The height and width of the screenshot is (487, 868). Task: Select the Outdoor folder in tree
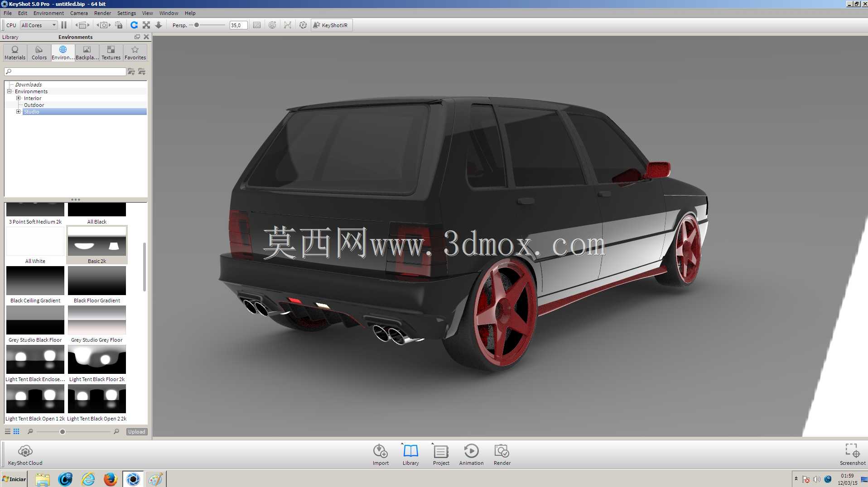(x=34, y=105)
